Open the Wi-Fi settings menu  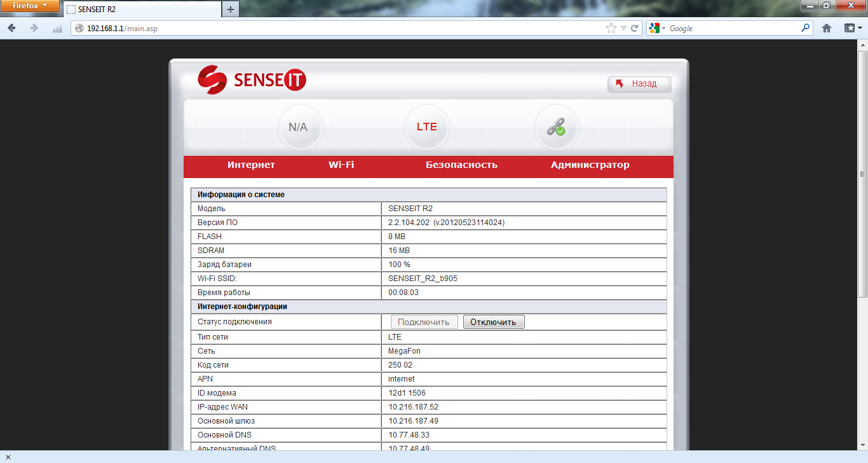(x=341, y=165)
